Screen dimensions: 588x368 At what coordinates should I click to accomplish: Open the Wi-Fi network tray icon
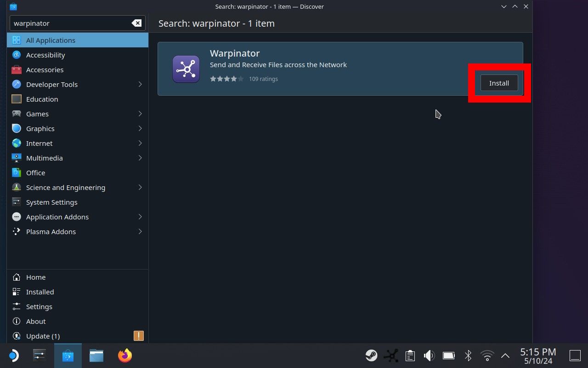487,356
